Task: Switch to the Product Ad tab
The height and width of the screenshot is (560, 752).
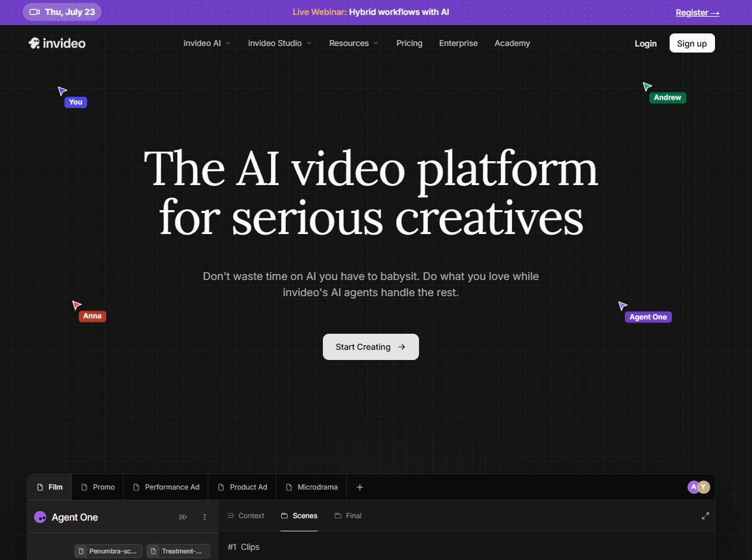Action: pyautogui.click(x=242, y=487)
